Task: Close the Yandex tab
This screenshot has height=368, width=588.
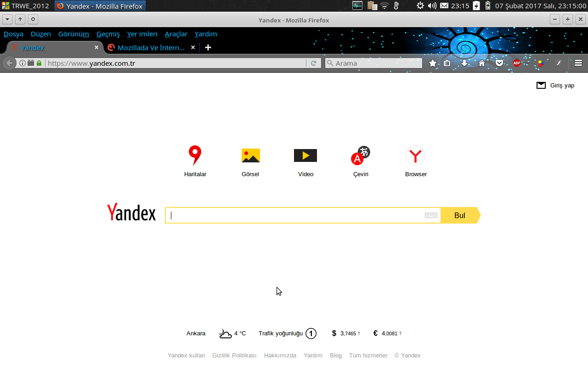Action: [96, 47]
